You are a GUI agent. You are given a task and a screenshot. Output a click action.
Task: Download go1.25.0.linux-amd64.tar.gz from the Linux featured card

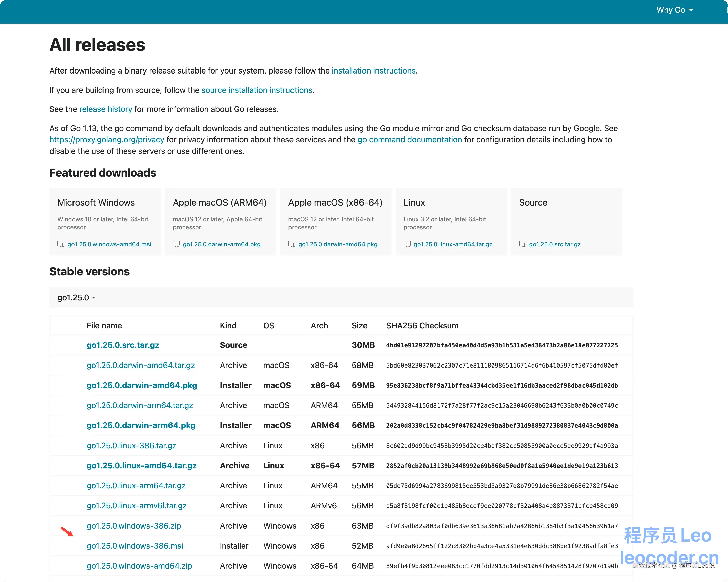pos(453,244)
